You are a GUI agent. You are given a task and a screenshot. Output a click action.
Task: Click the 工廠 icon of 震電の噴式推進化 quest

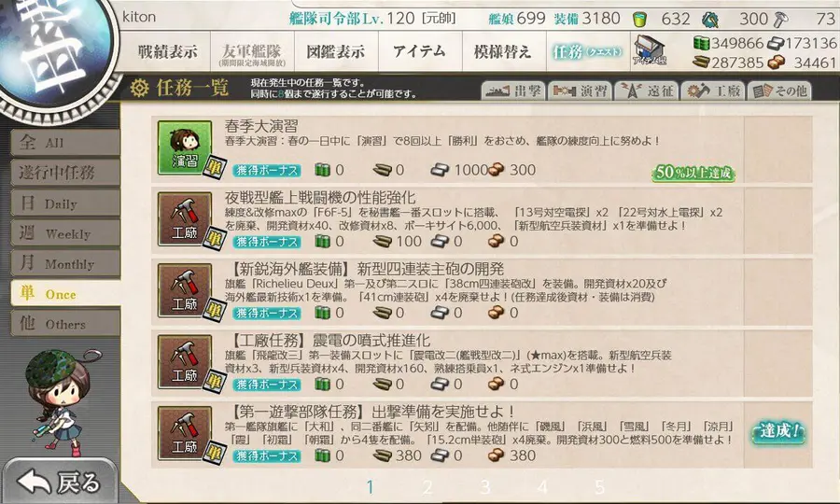click(185, 361)
